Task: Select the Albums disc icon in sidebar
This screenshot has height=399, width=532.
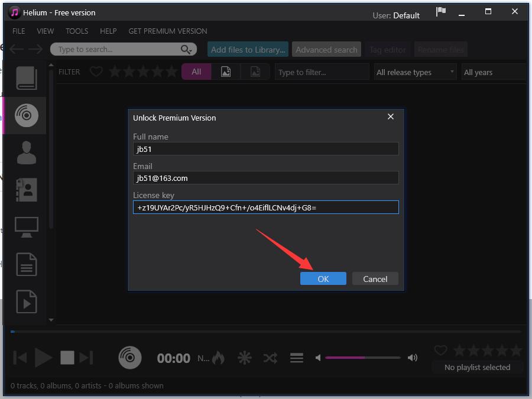Action: 27,115
